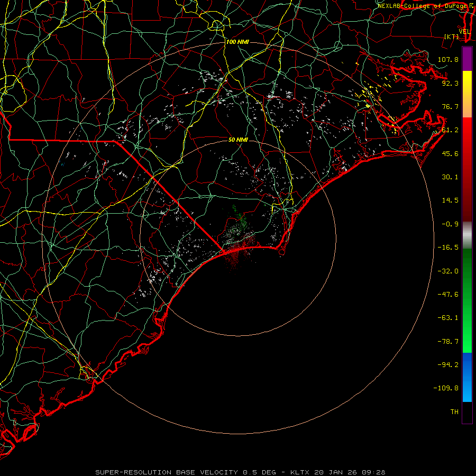
Task: Click the 92.3 velocity legend value
Action: pyautogui.click(x=450, y=83)
